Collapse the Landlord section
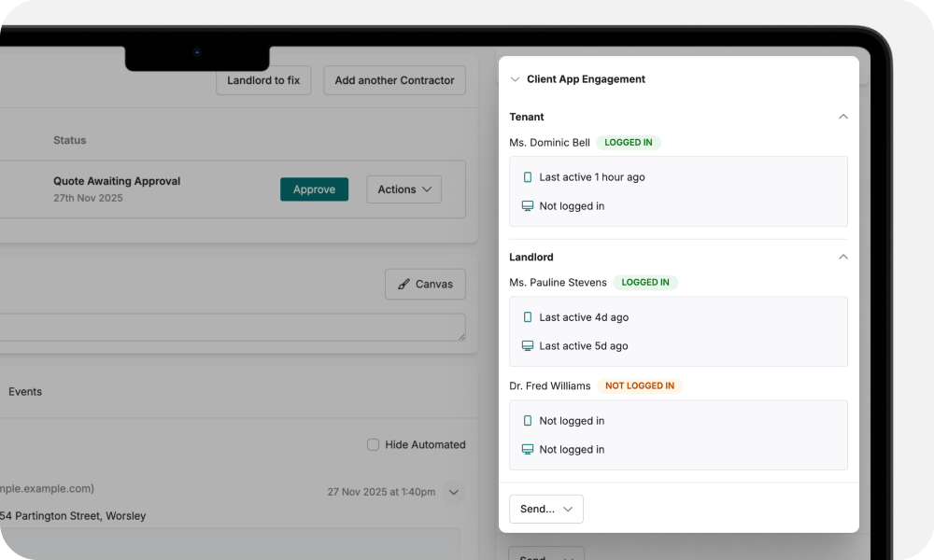934x560 pixels. click(843, 257)
